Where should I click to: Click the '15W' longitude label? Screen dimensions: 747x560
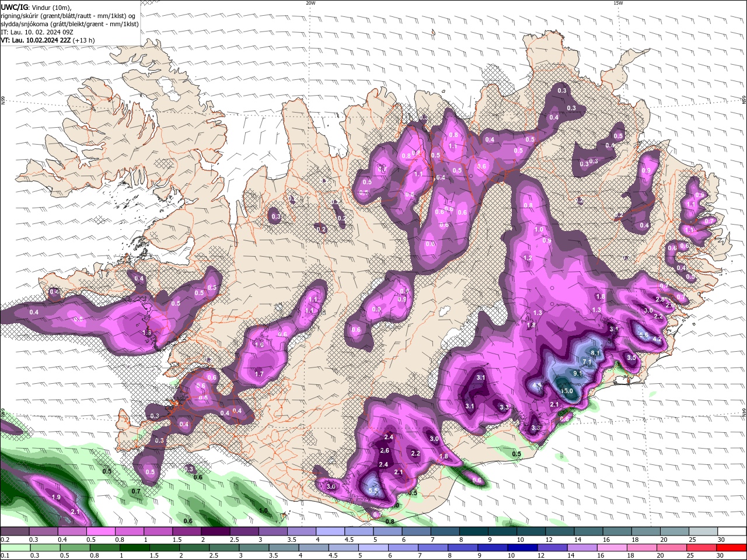tap(617, 3)
